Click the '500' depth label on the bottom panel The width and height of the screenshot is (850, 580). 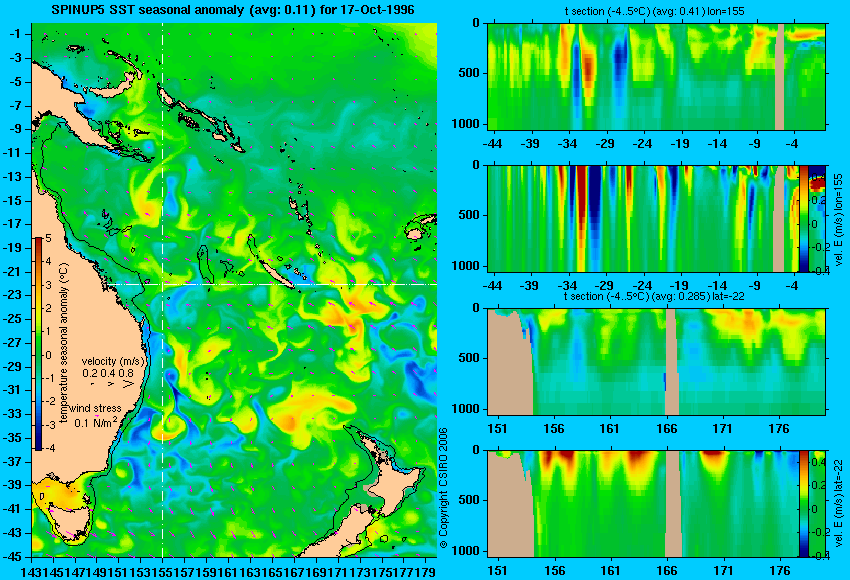coord(469,500)
